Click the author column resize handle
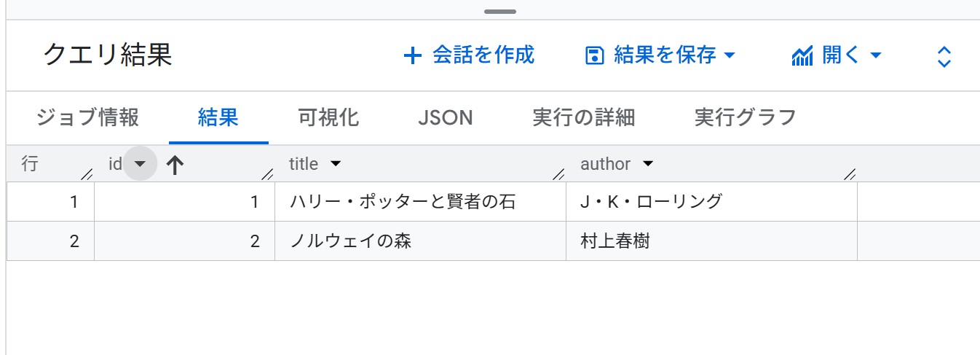The image size is (980, 355). (x=849, y=173)
